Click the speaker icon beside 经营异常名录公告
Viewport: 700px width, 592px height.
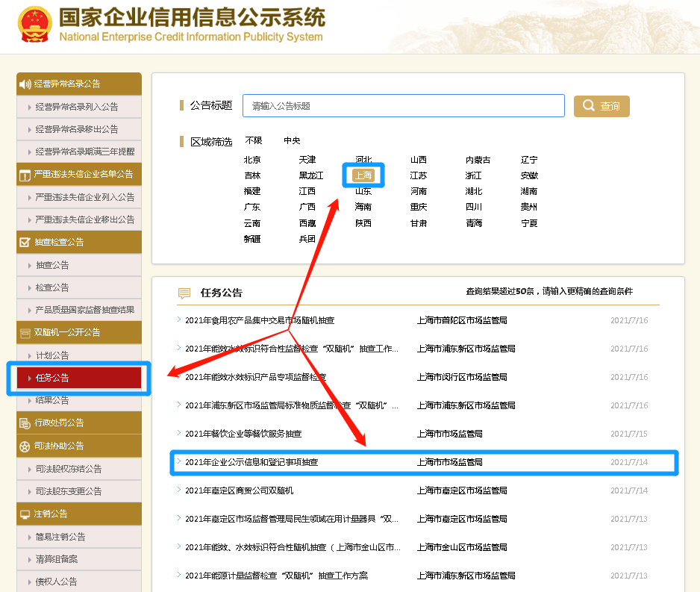click(25, 84)
